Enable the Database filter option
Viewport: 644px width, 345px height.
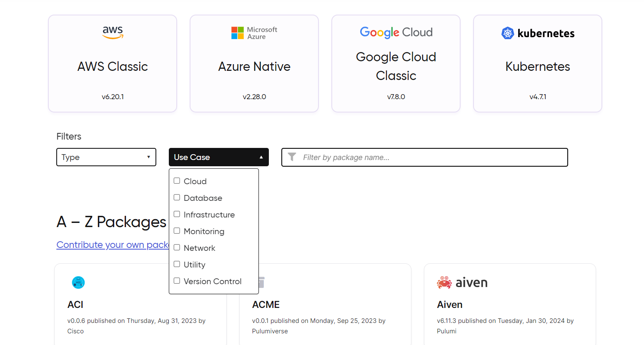coord(177,197)
